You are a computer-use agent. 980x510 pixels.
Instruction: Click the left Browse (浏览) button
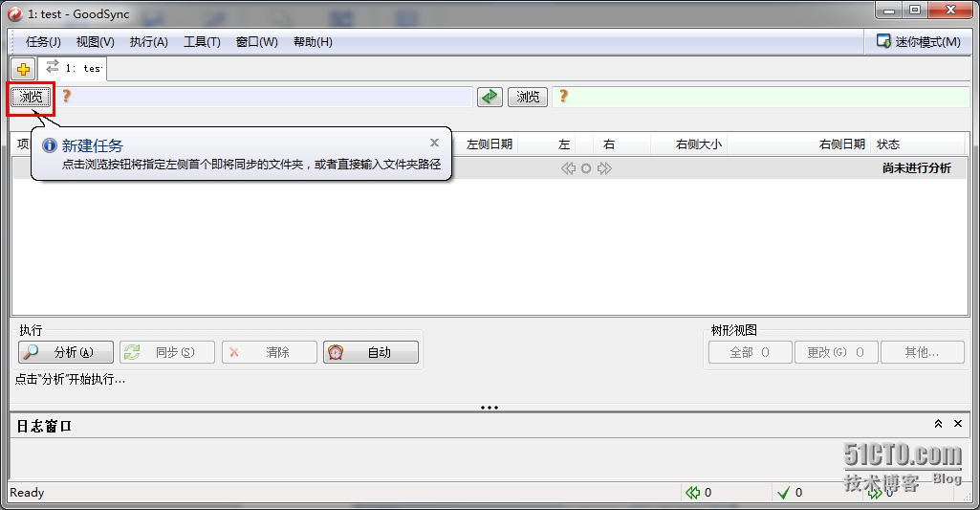[31, 97]
